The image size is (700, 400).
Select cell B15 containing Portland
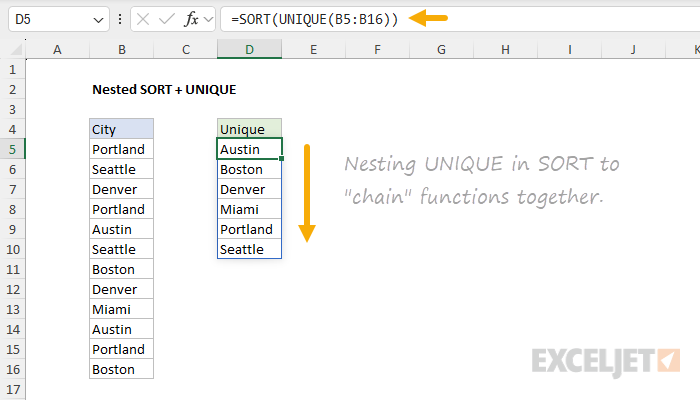click(x=121, y=350)
